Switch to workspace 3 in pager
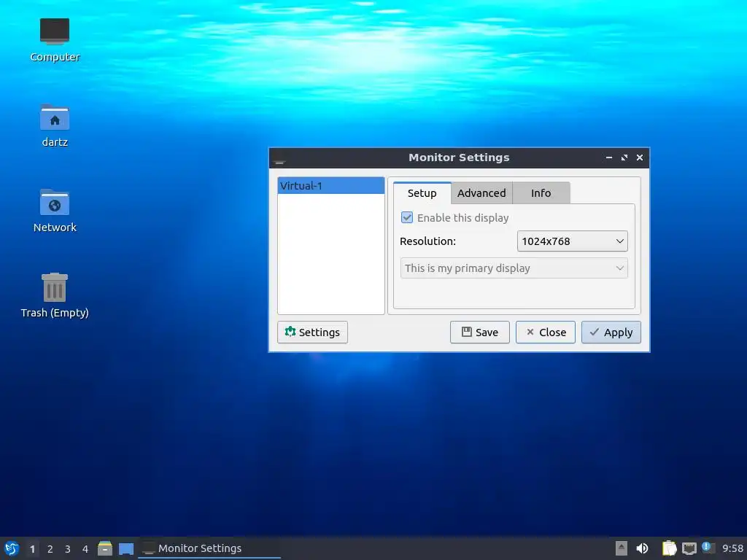Image resolution: width=747 pixels, height=560 pixels. 68,549
